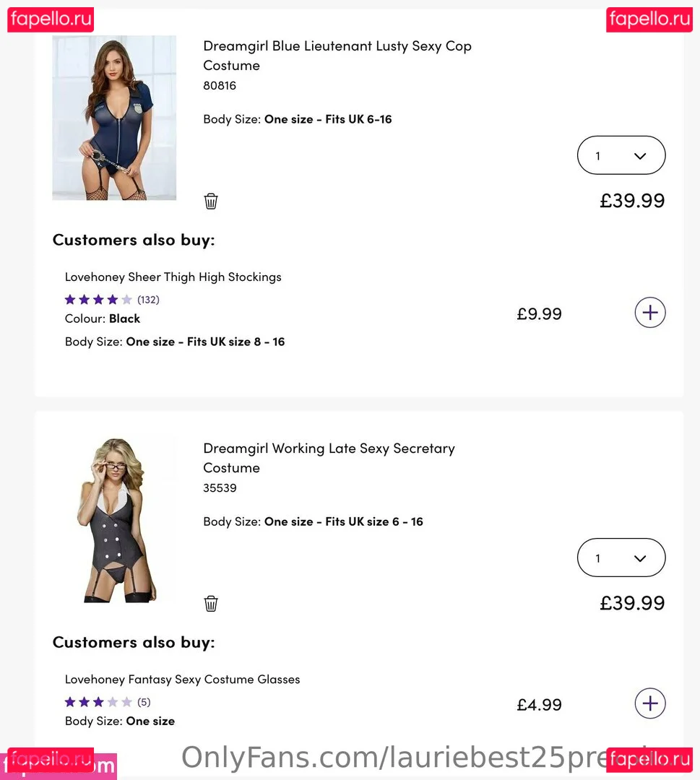Remove the Secretary Costume with trash icon
The width and height of the screenshot is (700, 780).
tap(211, 604)
